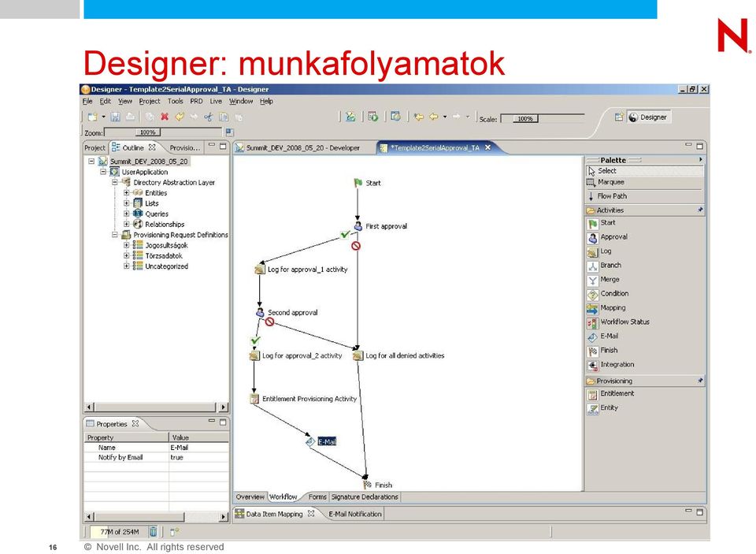Screen dimensions: 756x554
Task: Click the '77M of 254M' heap status
Action: click(119, 532)
